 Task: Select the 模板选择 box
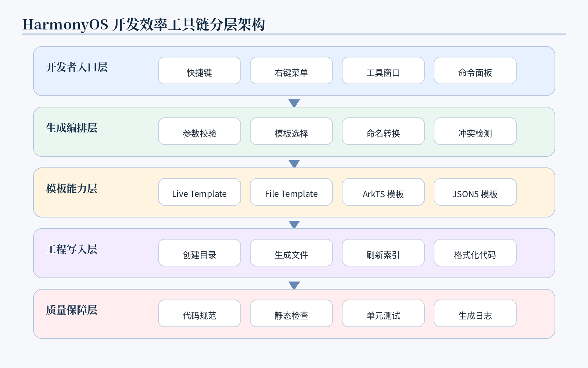pyautogui.click(x=291, y=131)
